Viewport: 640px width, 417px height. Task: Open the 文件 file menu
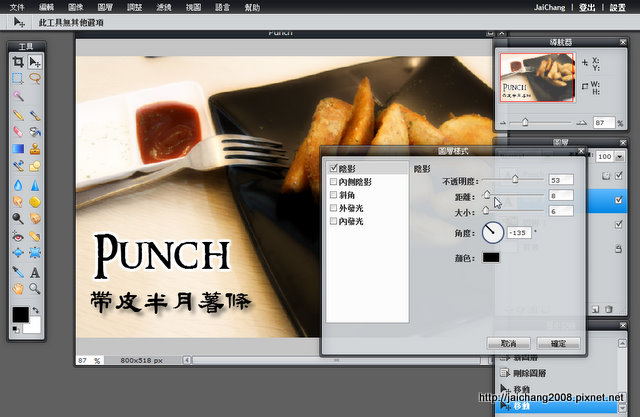17,7
